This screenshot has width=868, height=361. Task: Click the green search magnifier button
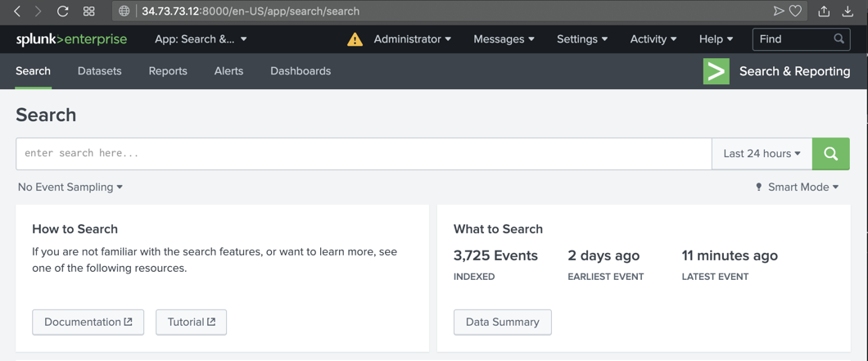pos(830,154)
